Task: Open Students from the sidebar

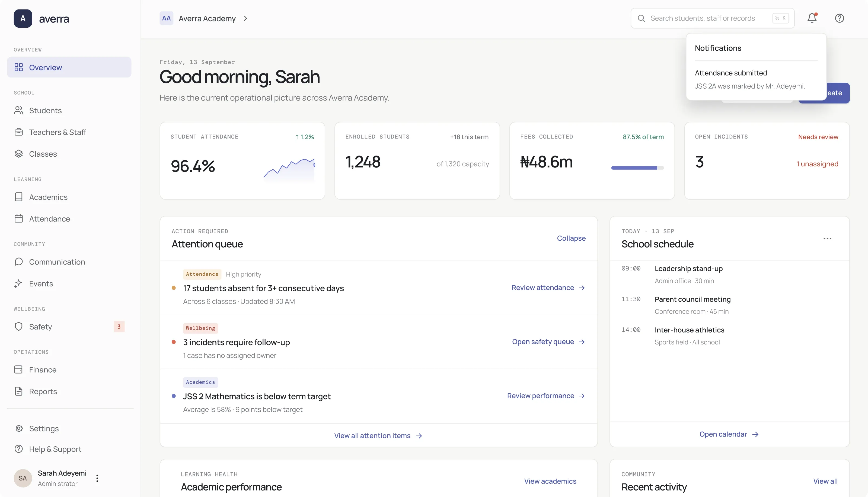Action: [69, 111]
